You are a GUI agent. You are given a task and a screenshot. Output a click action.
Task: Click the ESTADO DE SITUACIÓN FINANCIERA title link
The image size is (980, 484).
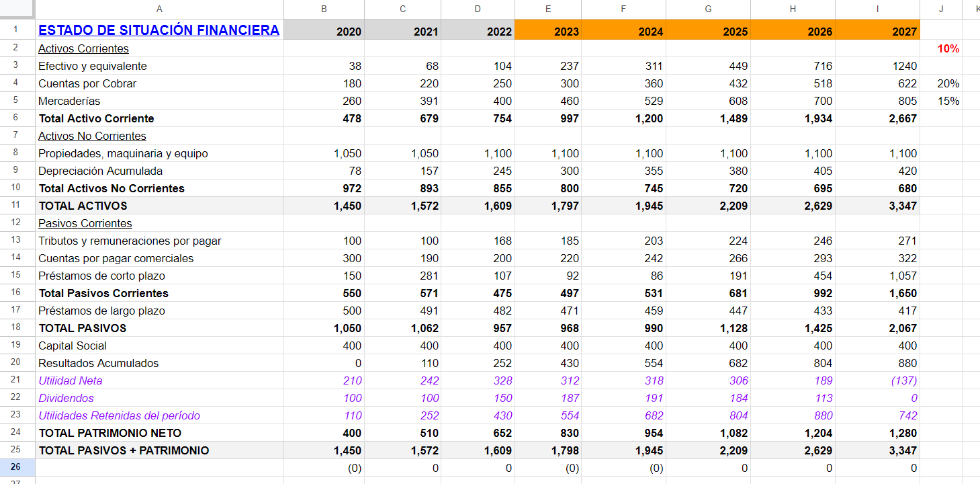(x=159, y=30)
